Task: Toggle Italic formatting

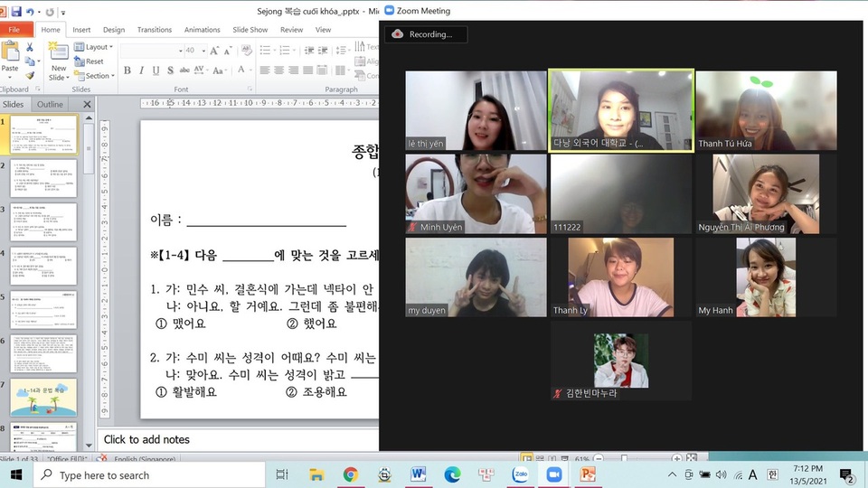Action: [x=141, y=70]
